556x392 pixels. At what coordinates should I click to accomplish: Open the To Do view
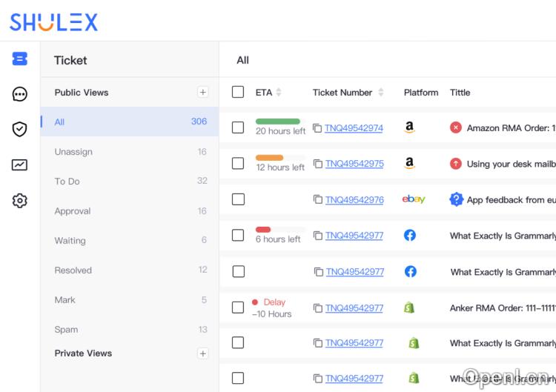[67, 182]
